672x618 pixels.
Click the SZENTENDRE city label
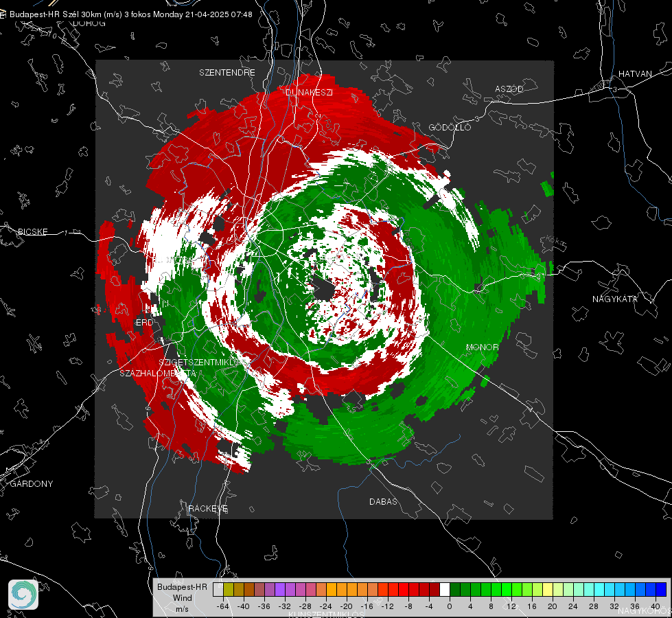coord(227,73)
